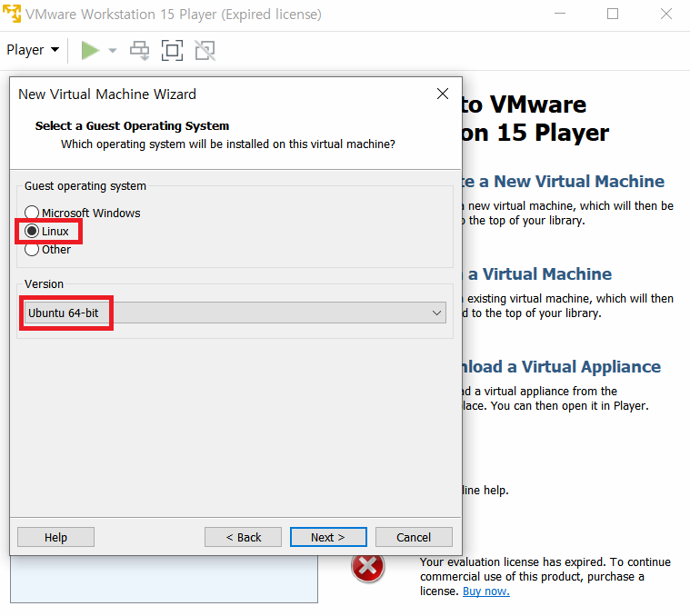Click Download a Virtual Appliance heading
This screenshot has width=690, height=616.
coord(562,367)
